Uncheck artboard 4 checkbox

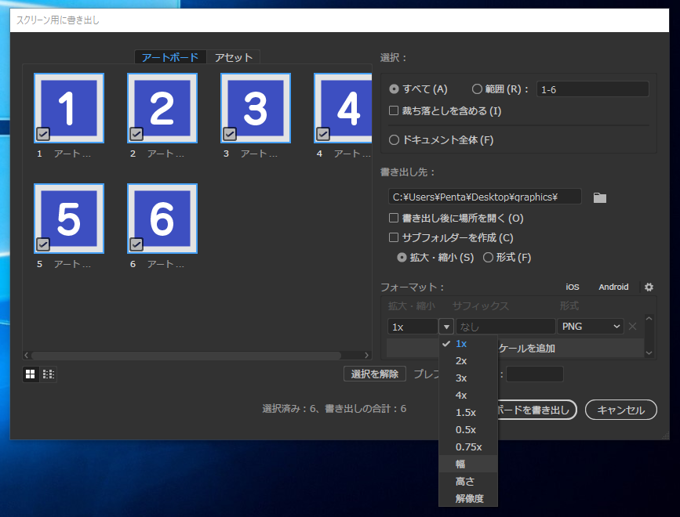(323, 134)
